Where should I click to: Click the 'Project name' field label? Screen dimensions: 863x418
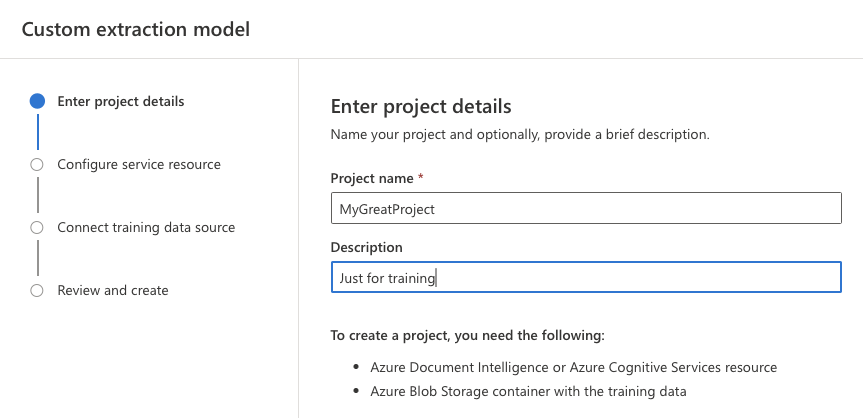371,178
